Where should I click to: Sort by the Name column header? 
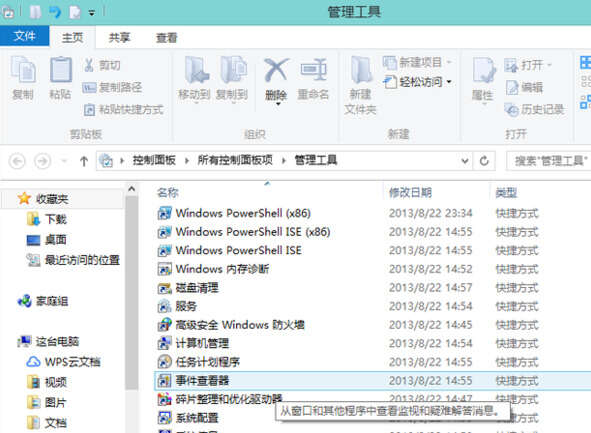click(x=168, y=193)
